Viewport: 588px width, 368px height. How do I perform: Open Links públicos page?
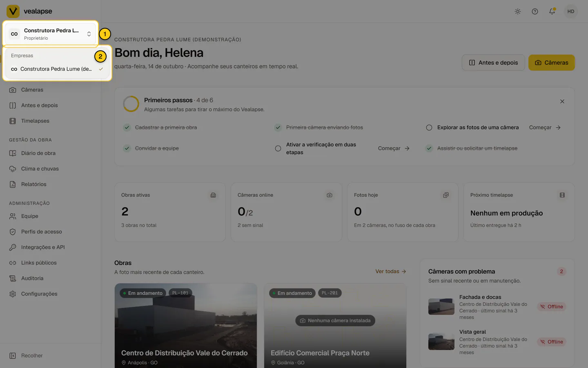click(x=51, y=263)
